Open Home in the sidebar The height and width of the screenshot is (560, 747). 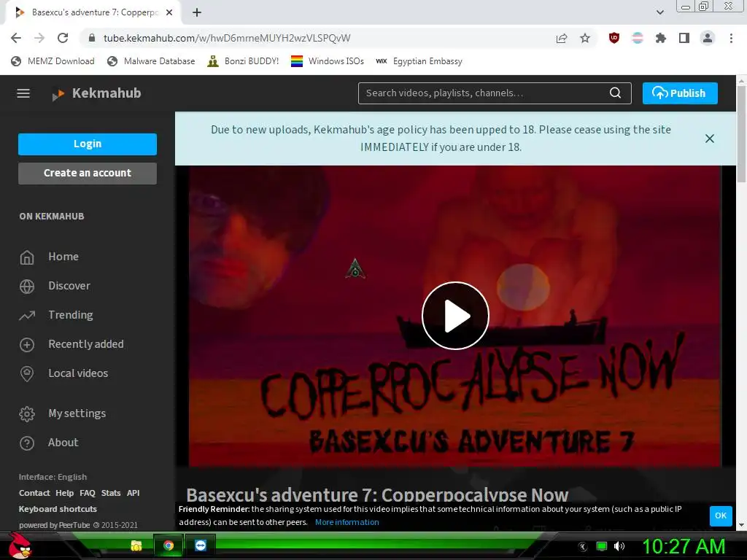click(63, 257)
